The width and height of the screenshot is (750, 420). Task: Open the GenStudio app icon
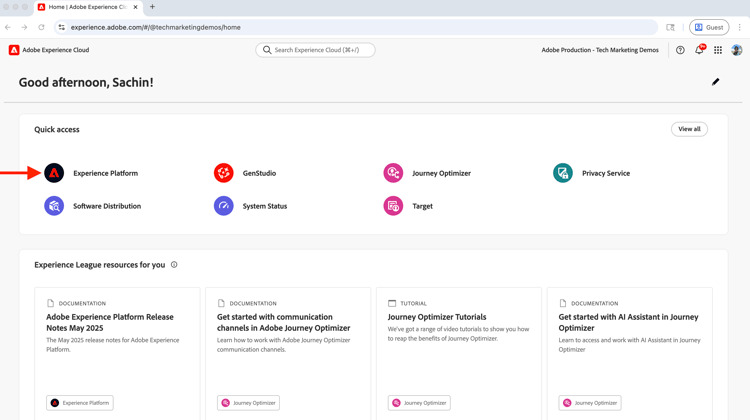click(x=223, y=173)
